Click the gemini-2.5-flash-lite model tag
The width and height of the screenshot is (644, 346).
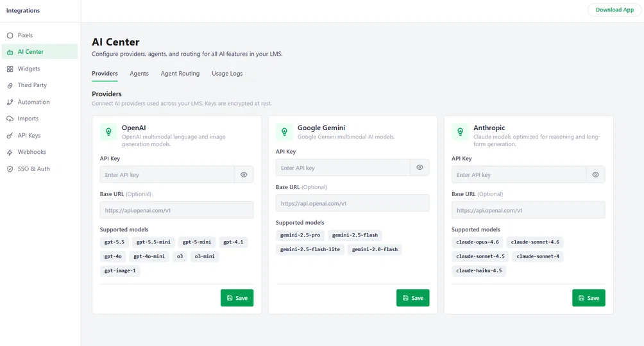coord(310,249)
